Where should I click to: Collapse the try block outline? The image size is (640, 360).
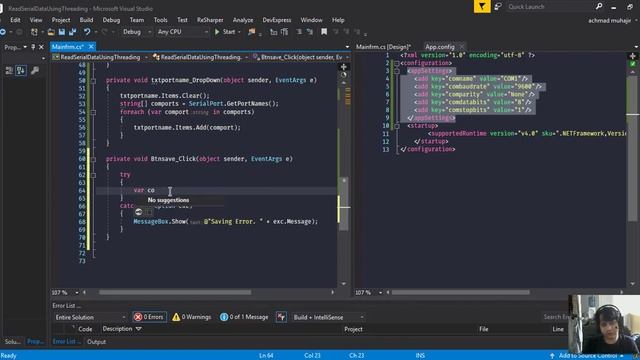tap(93, 175)
